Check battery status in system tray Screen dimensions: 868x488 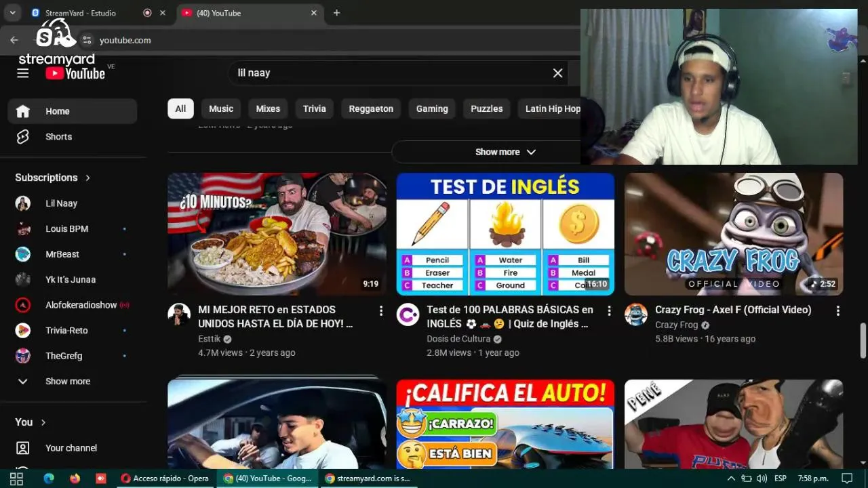pos(746,479)
